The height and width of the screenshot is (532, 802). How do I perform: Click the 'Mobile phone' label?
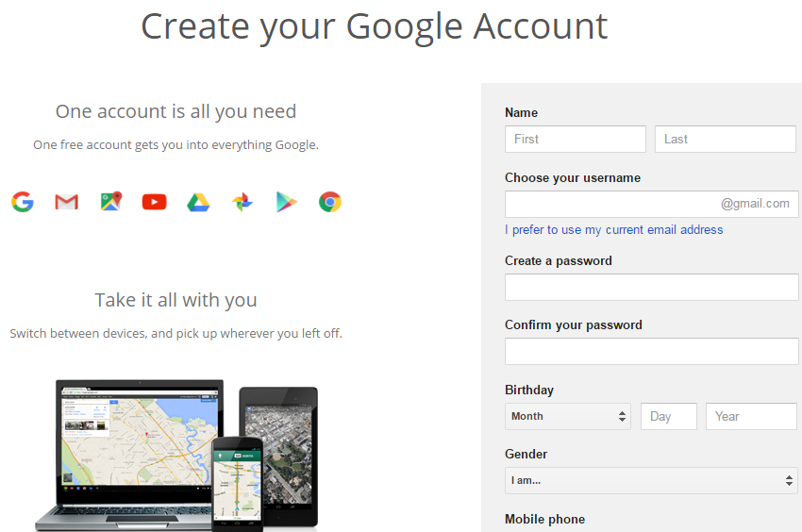[x=544, y=519]
